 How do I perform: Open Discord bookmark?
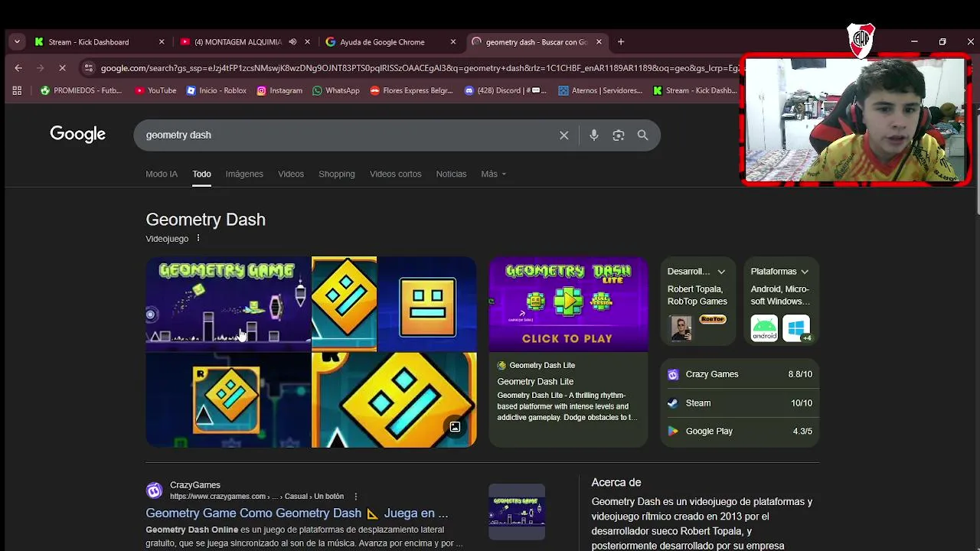tap(506, 90)
